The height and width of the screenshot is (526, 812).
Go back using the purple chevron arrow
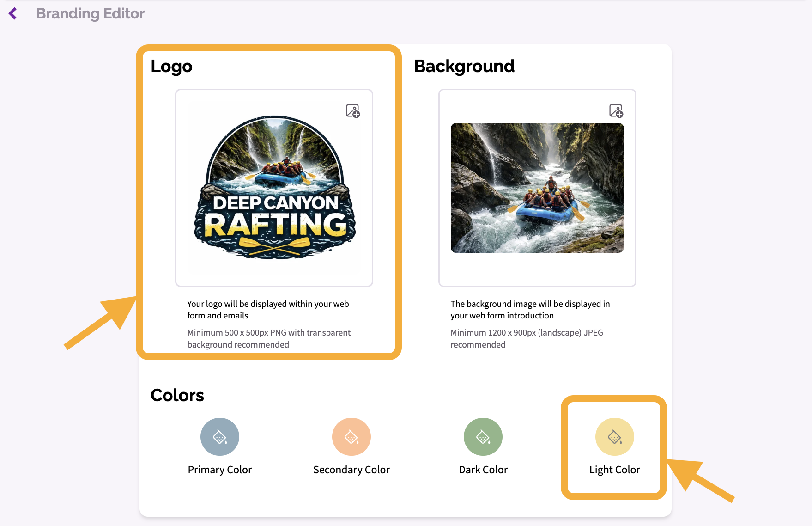pyautogui.click(x=13, y=14)
